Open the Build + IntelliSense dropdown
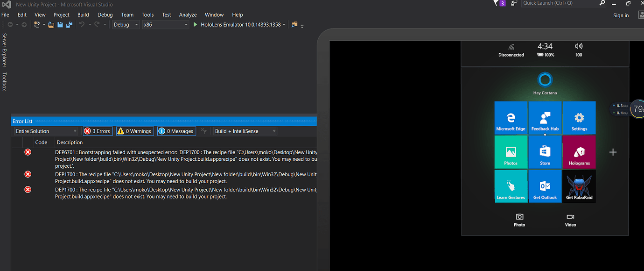This screenshot has height=271, width=644. (x=245, y=131)
